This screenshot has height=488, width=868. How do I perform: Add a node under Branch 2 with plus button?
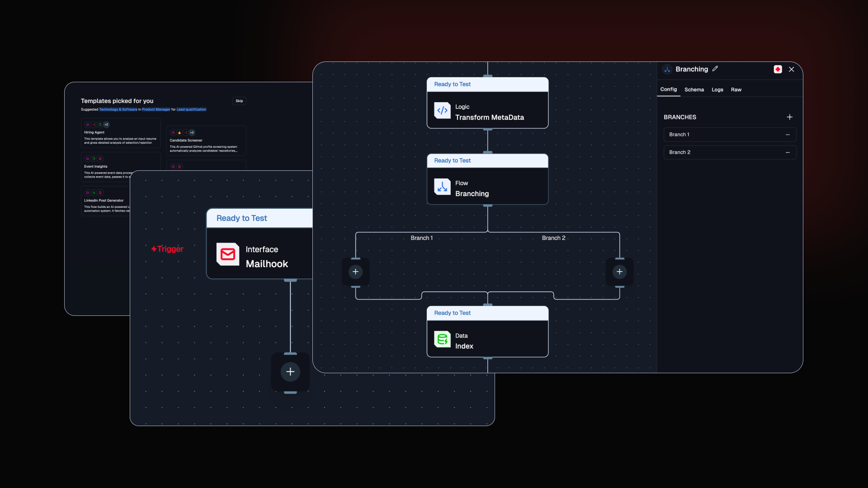pyautogui.click(x=619, y=272)
